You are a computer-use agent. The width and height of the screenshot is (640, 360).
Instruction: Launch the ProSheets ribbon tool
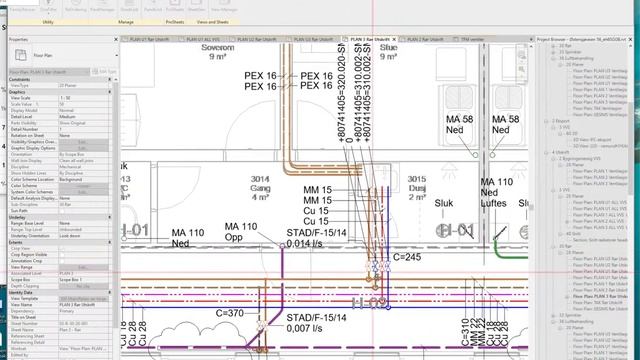[175, 6]
